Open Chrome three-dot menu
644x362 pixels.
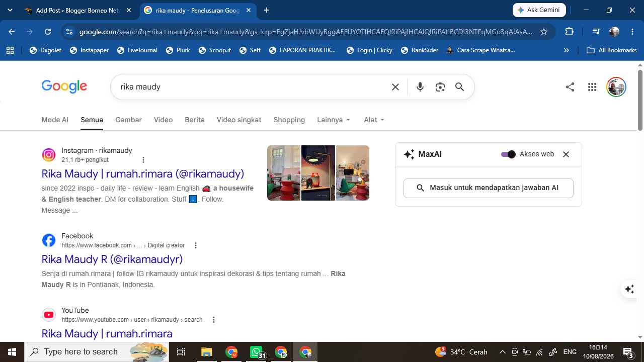pos(632,32)
